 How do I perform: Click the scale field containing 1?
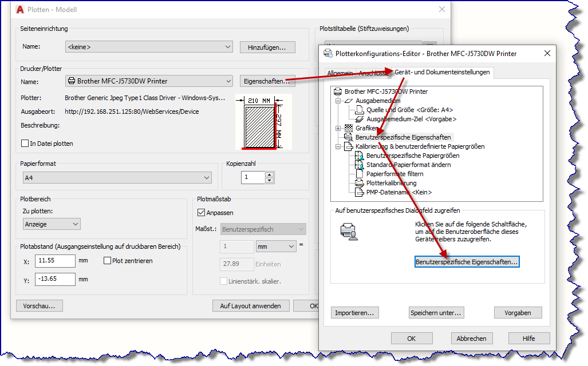coord(236,246)
